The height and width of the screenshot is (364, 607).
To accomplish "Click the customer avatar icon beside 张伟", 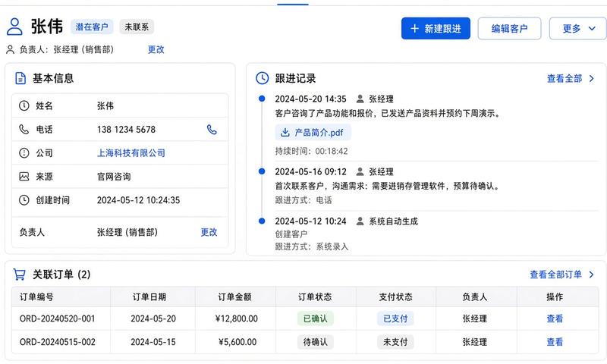I will coord(14,27).
